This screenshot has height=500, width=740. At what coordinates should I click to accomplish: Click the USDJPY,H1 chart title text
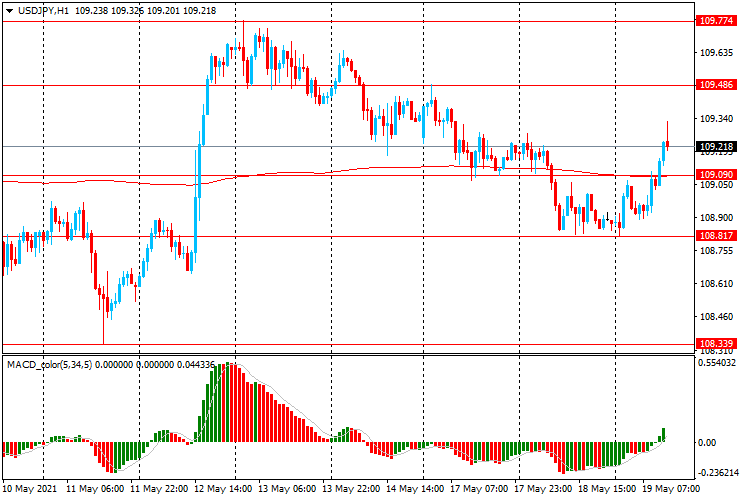click(x=42, y=9)
